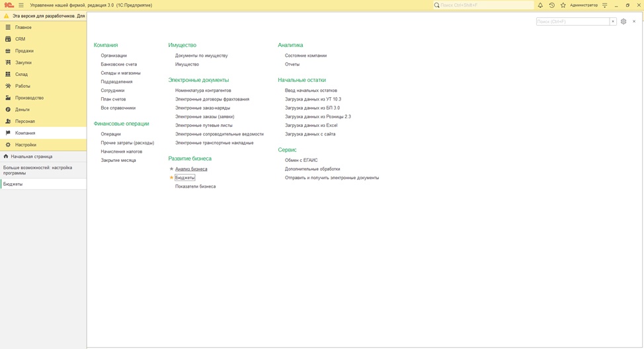Close the section menu panel

tap(634, 22)
